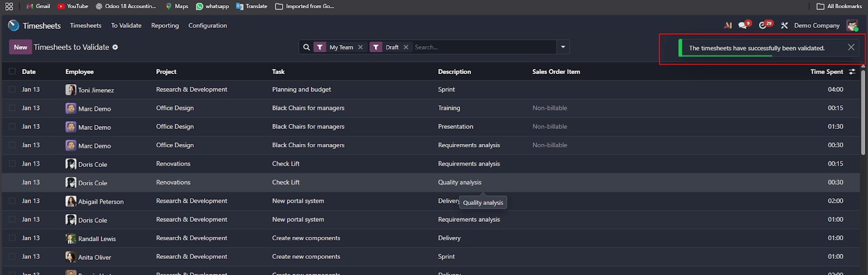Select the Marc Demo Training row checkbox

tap(12, 108)
